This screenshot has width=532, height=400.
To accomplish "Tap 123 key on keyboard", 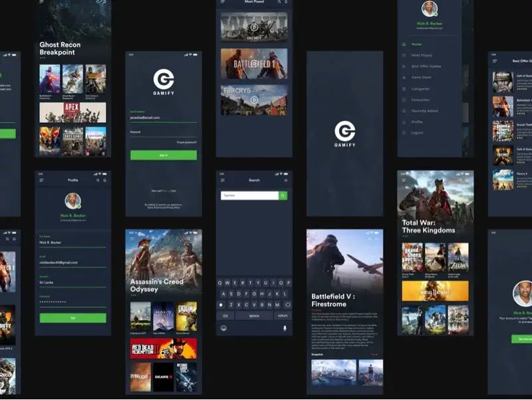I will point(225,316).
